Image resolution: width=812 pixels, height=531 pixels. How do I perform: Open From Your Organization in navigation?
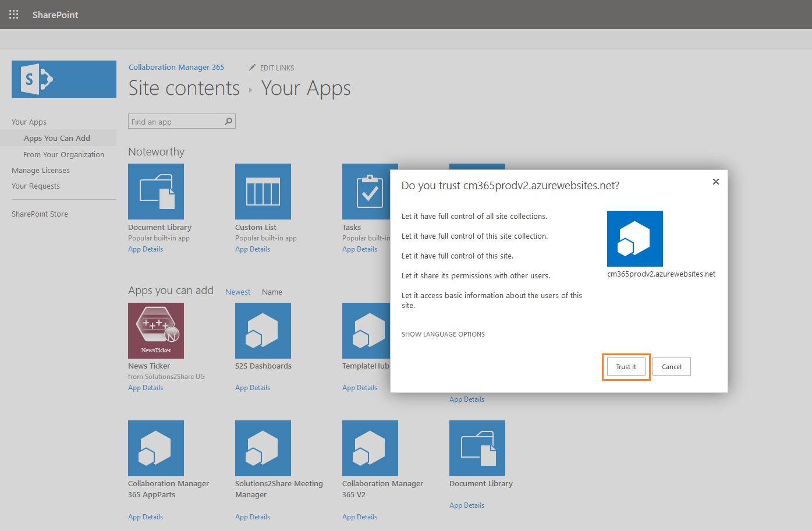64,154
